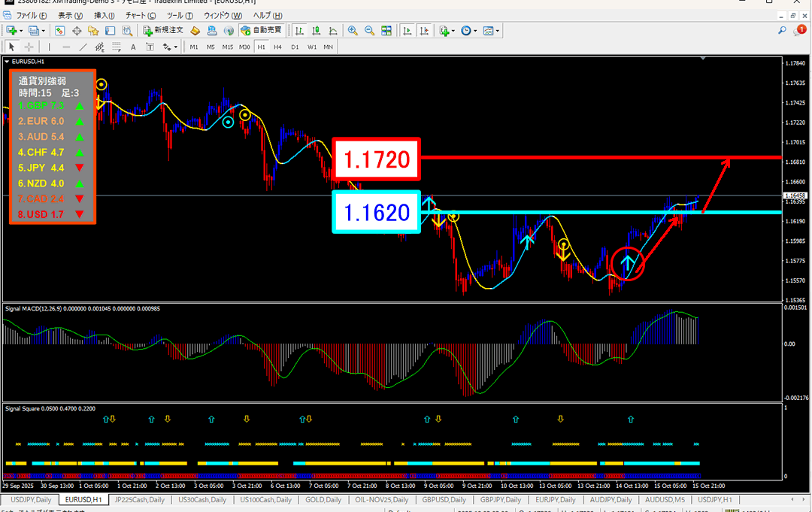The height and width of the screenshot is (512, 812).
Task: Switch to the GOLD,Daily chart tab
Action: tap(323, 500)
